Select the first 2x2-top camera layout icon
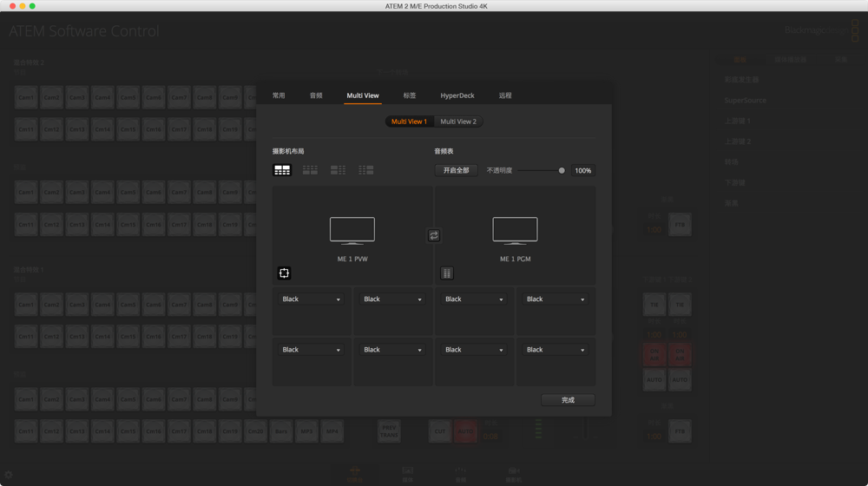868x486 pixels. click(x=282, y=170)
